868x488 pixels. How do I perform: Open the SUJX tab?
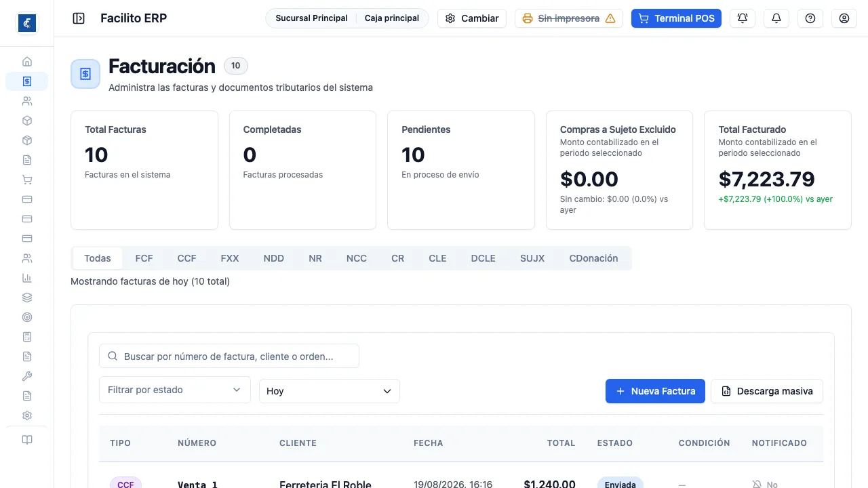pyautogui.click(x=532, y=258)
